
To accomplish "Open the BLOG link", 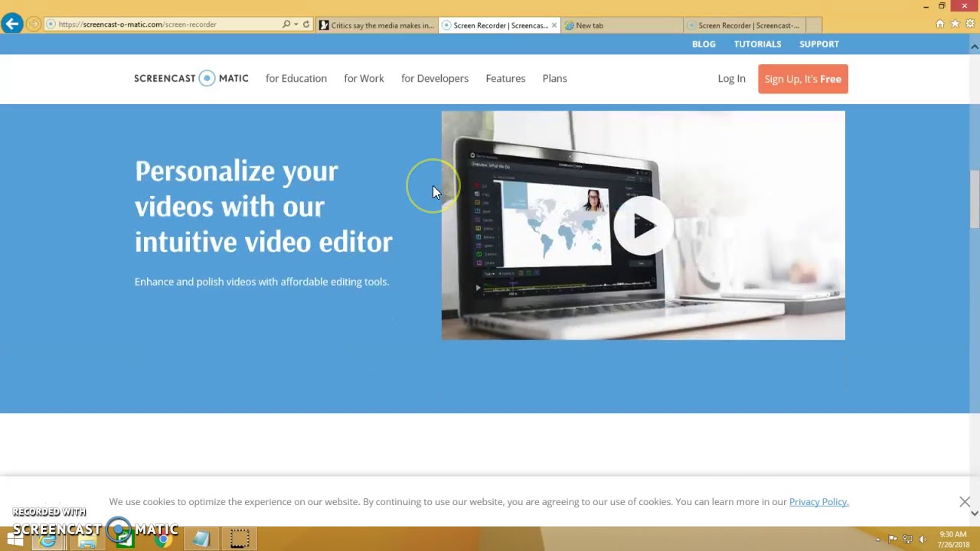I will click(704, 44).
